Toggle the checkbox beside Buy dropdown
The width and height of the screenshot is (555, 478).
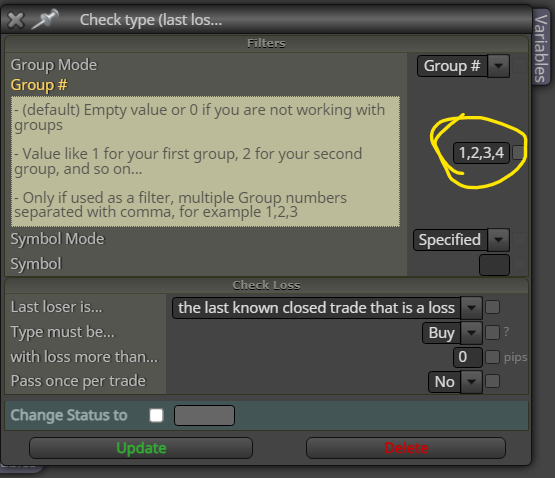pos(492,332)
